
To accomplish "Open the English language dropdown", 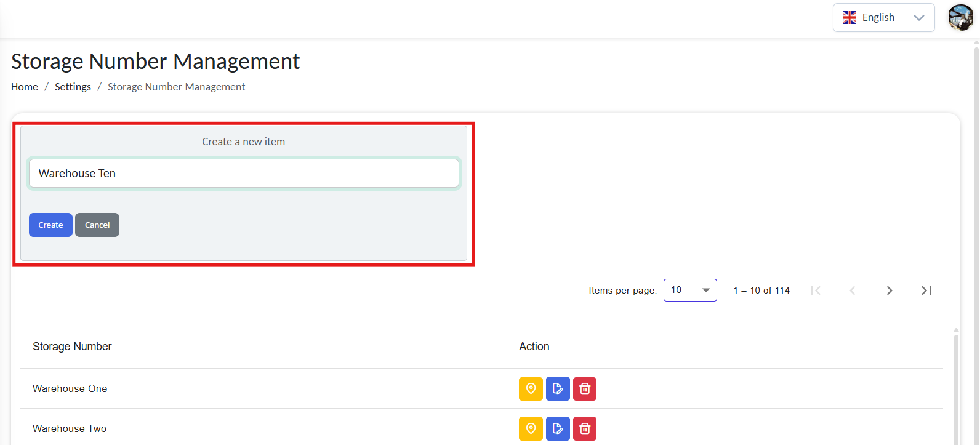I will point(883,17).
